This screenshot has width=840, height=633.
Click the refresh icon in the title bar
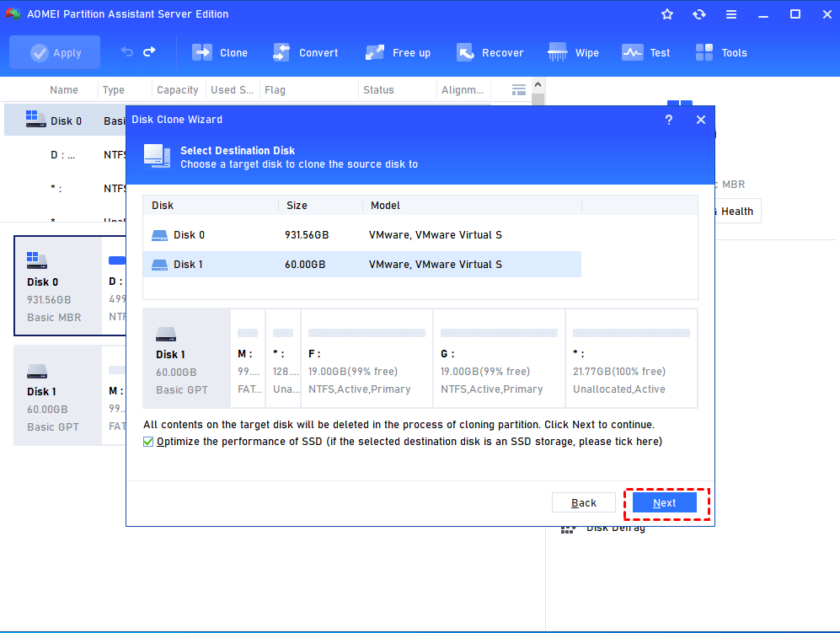pos(699,13)
